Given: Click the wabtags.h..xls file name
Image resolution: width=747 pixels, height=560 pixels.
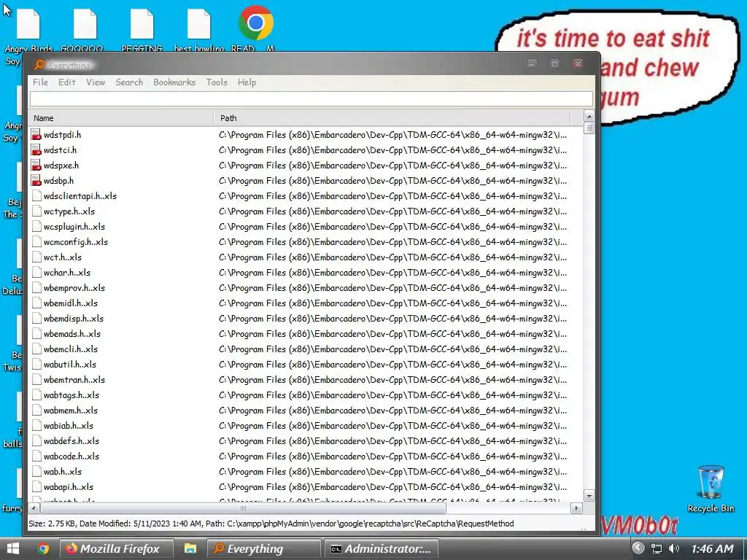Looking at the screenshot, I should (x=71, y=394).
